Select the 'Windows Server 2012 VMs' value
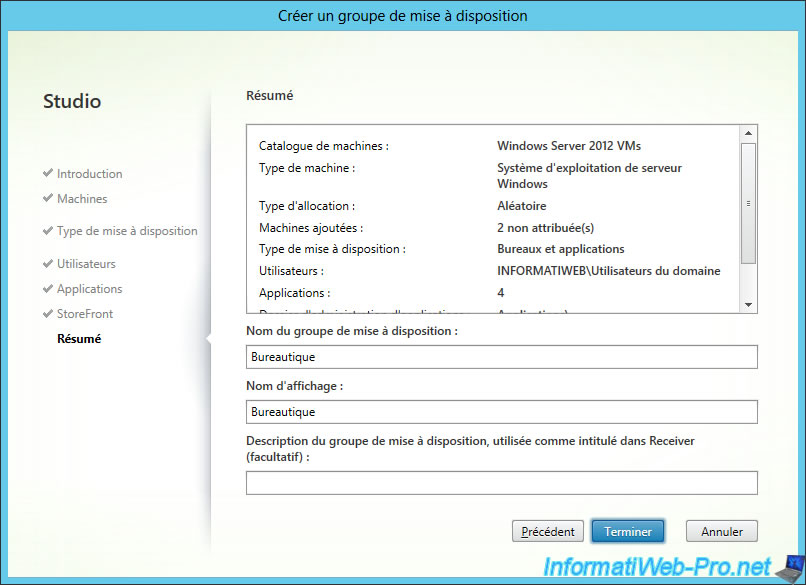Screen dimensions: 806x585 coord(569,146)
